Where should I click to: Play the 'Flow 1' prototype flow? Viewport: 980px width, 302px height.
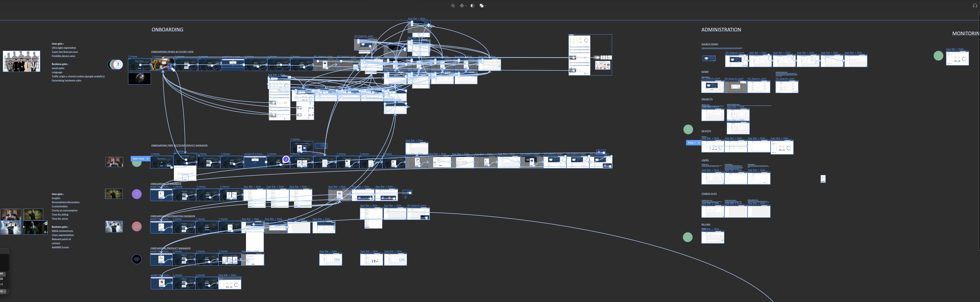click(699, 143)
